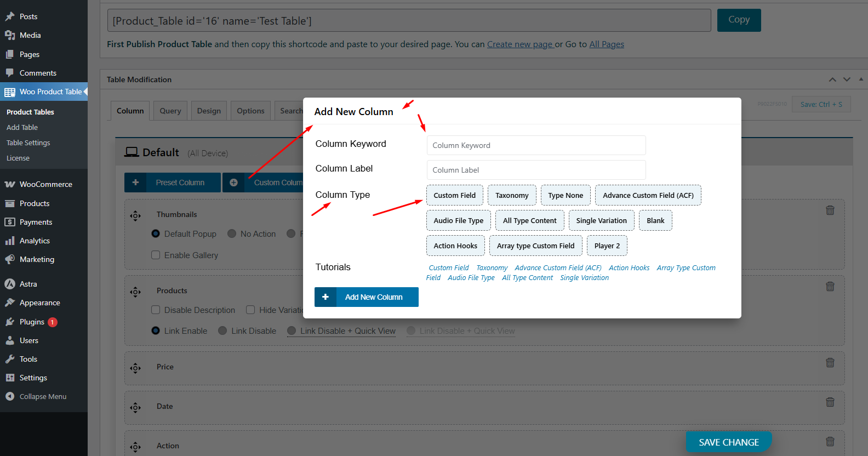Click the Media sidebar icon
Screen dimensions: 868x456
click(10, 35)
